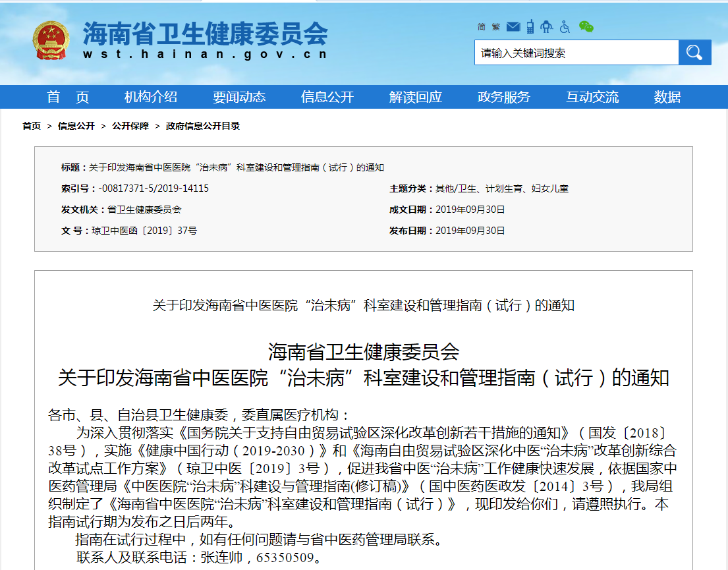
Task: Click the 公开保障 breadcrumb link
Action: [x=130, y=126]
